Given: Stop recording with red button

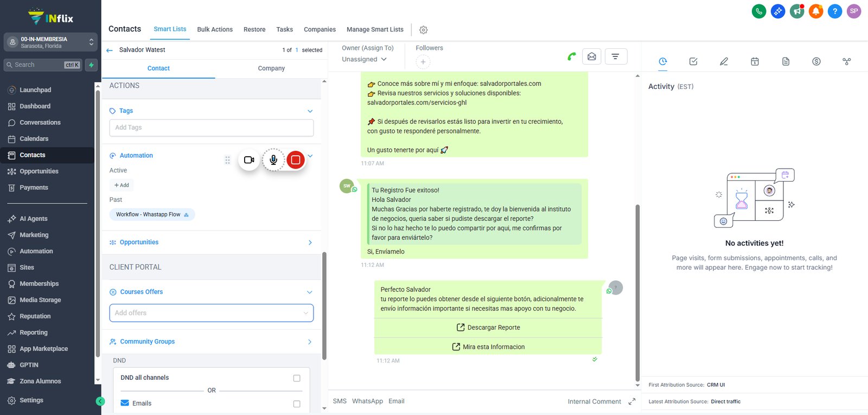Looking at the screenshot, I should [296, 160].
